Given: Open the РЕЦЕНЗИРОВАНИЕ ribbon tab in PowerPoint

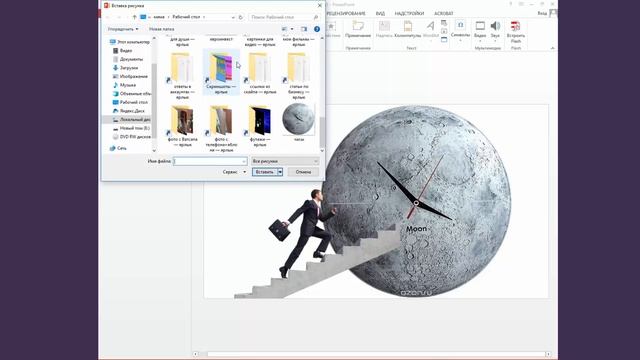Looking at the screenshot, I should 346,13.
